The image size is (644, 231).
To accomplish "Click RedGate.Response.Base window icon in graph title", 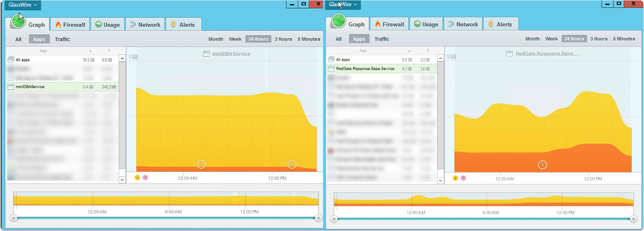I will [x=509, y=54].
